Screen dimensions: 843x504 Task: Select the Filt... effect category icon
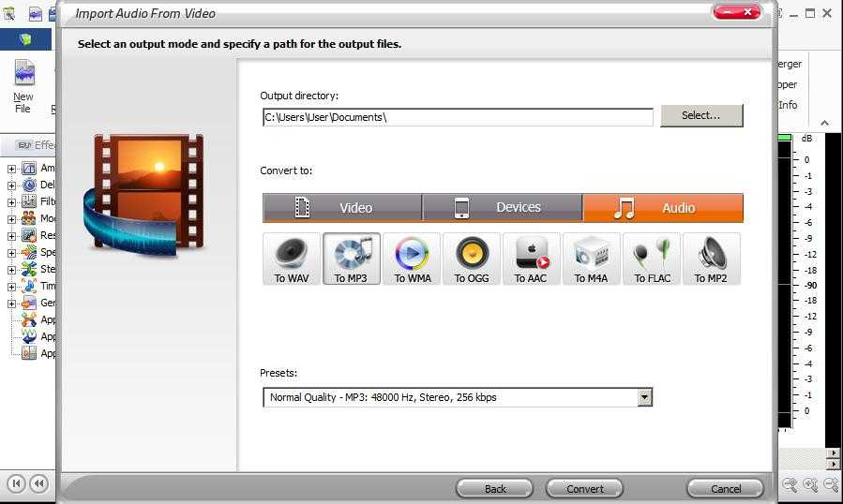pos(29,201)
